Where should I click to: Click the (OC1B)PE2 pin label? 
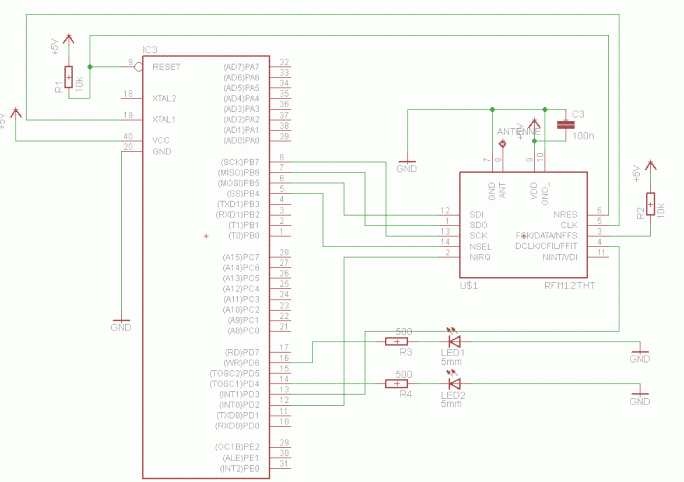pos(237,447)
